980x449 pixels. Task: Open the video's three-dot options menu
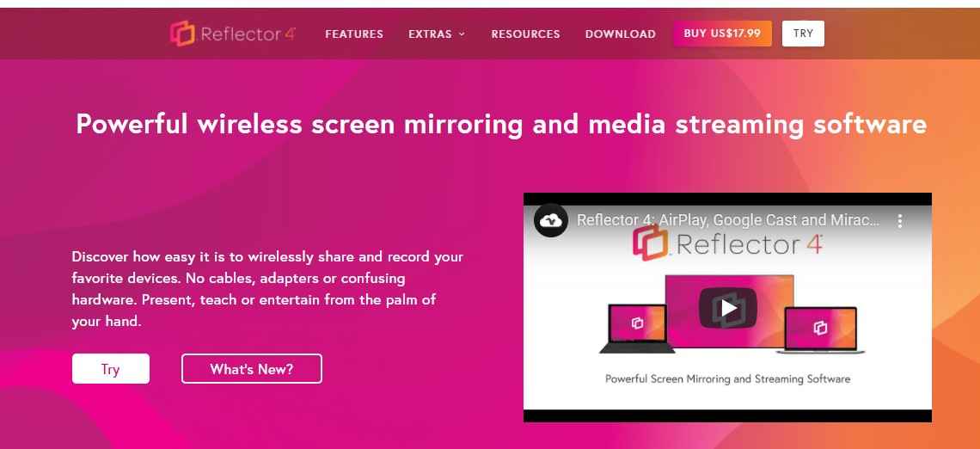(900, 220)
